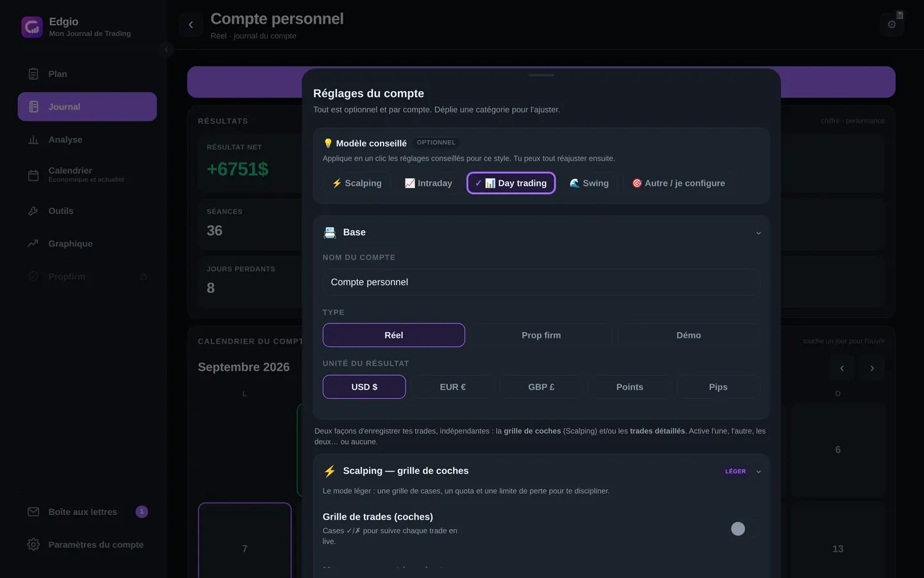924x578 pixels.
Task: Click the Journal notebook icon
Action: pos(33,107)
